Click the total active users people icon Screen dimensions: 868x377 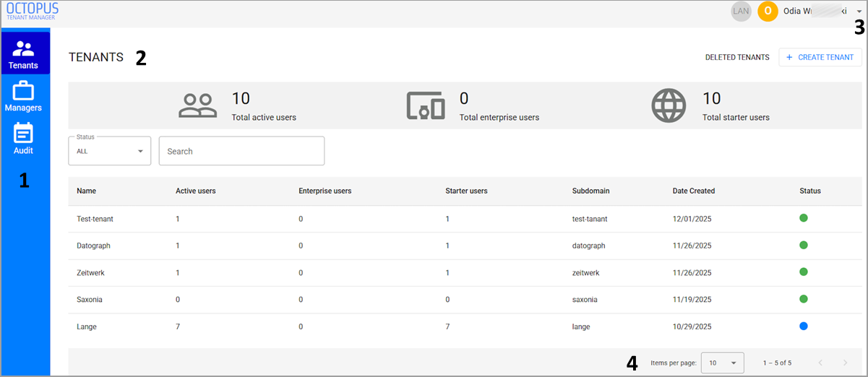point(198,106)
